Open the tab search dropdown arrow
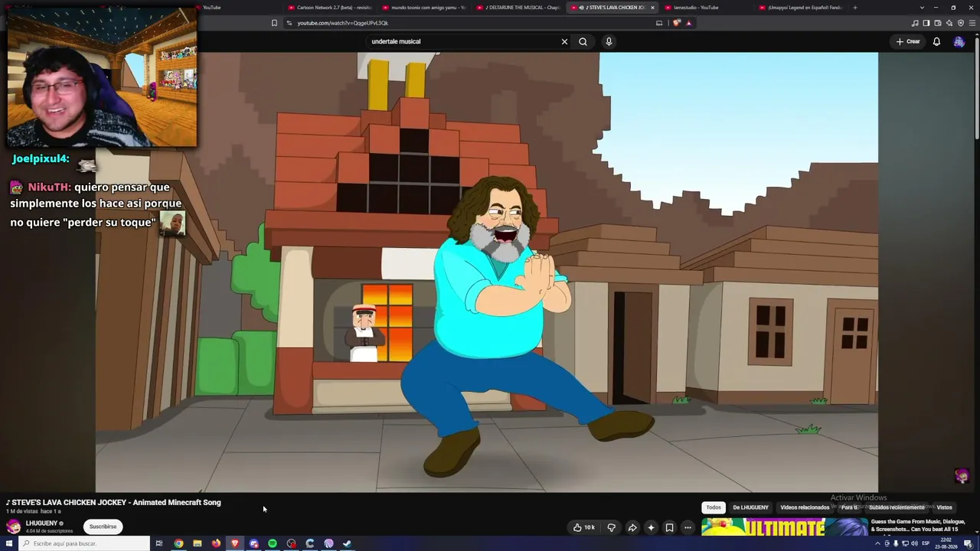The width and height of the screenshot is (980, 551). point(922,8)
